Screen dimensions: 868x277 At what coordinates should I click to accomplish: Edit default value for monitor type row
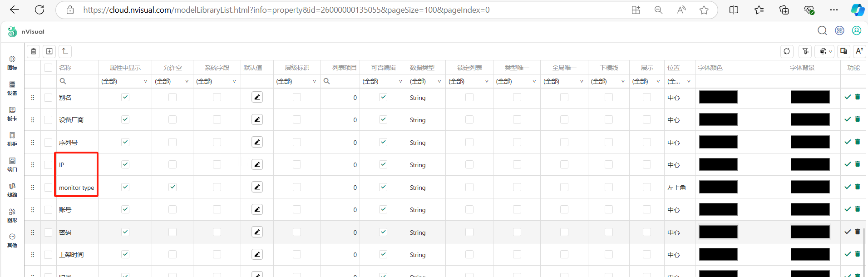click(x=257, y=187)
